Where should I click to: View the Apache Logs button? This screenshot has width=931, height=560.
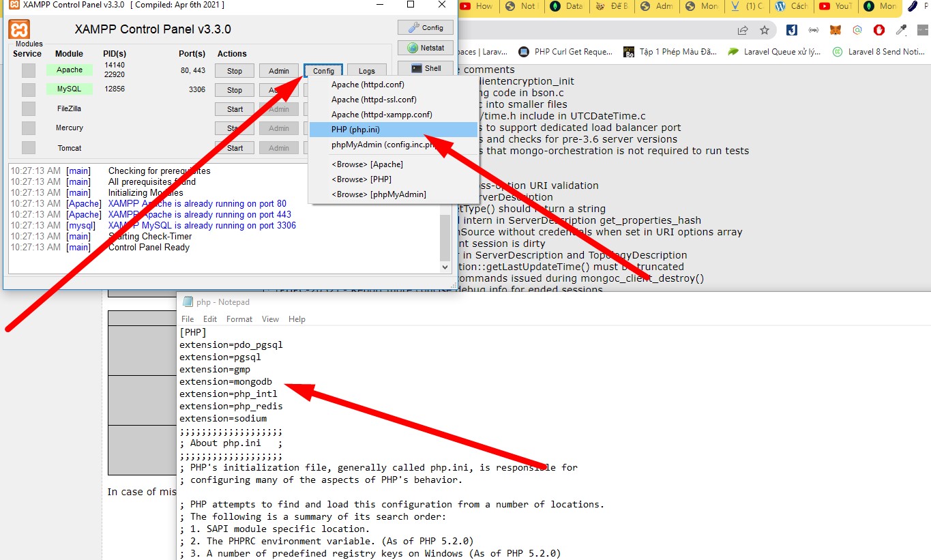coord(367,71)
